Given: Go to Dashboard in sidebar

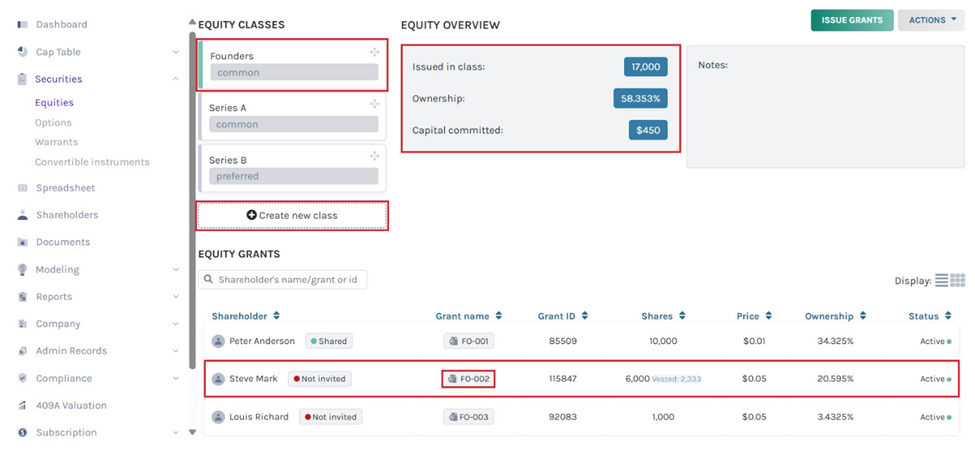Looking at the screenshot, I should (62, 25).
